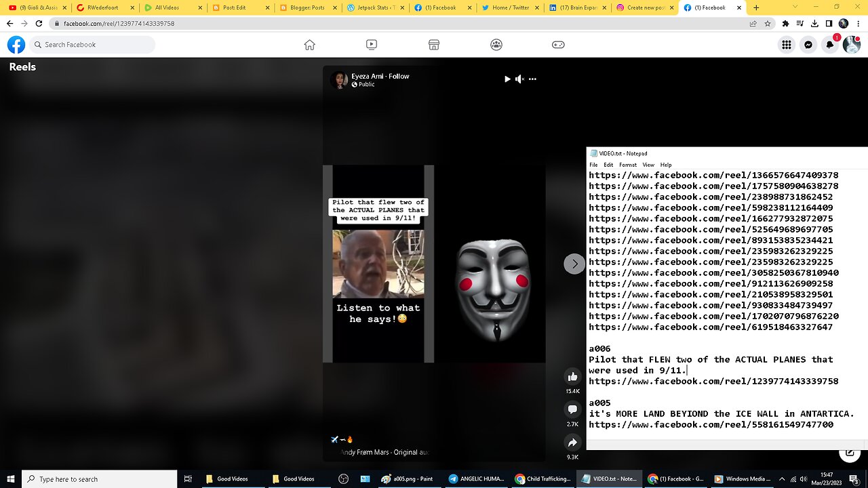The width and height of the screenshot is (868, 488).
Task: Open the Facebook Marketplace icon
Action: click(x=434, y=45)
